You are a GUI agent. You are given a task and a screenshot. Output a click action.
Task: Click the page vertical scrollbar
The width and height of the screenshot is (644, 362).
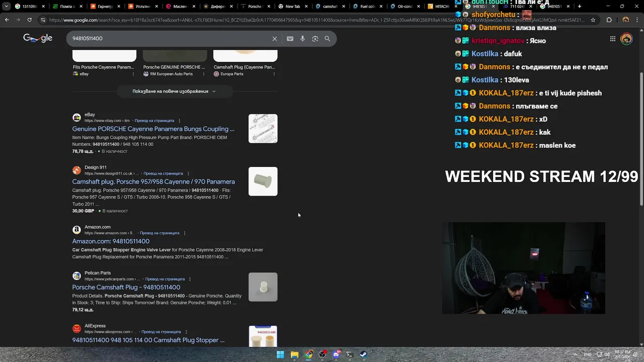tap(641, 138)
